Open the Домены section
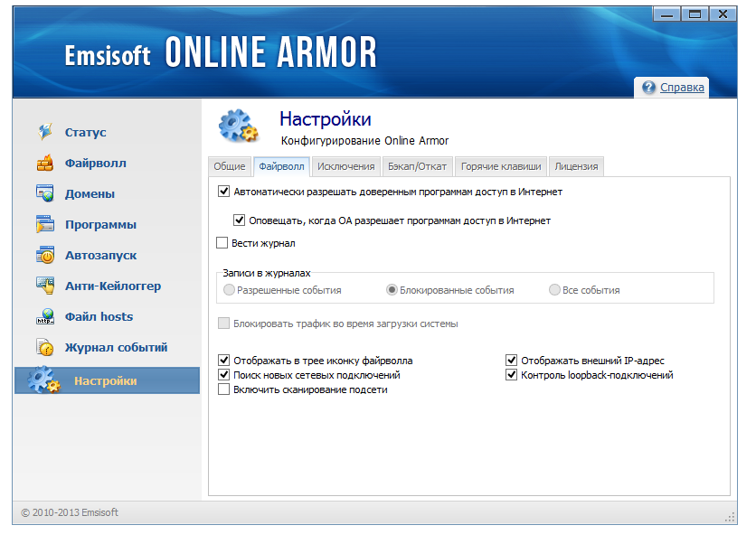The image size is (756, 544). pyautogui.click(x=90, y=193)
